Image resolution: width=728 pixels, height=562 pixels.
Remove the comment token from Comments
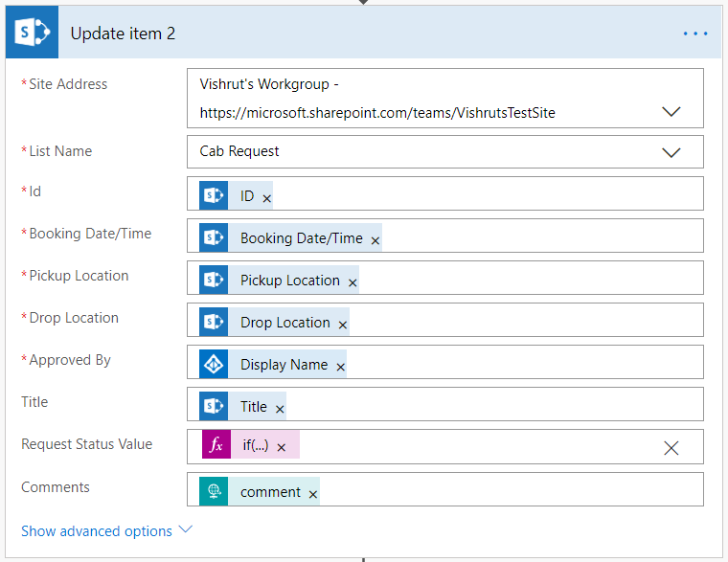(x=313, y=494)
